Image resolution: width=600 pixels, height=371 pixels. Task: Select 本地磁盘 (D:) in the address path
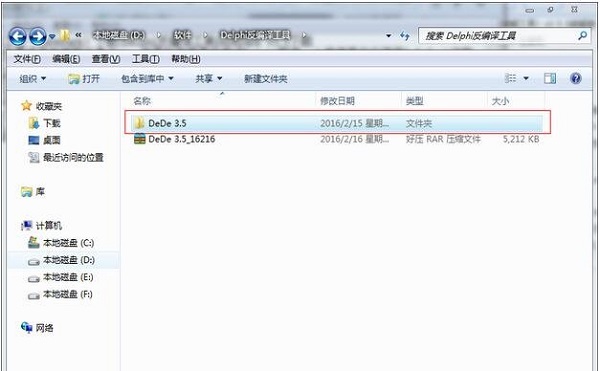(118, 36)
